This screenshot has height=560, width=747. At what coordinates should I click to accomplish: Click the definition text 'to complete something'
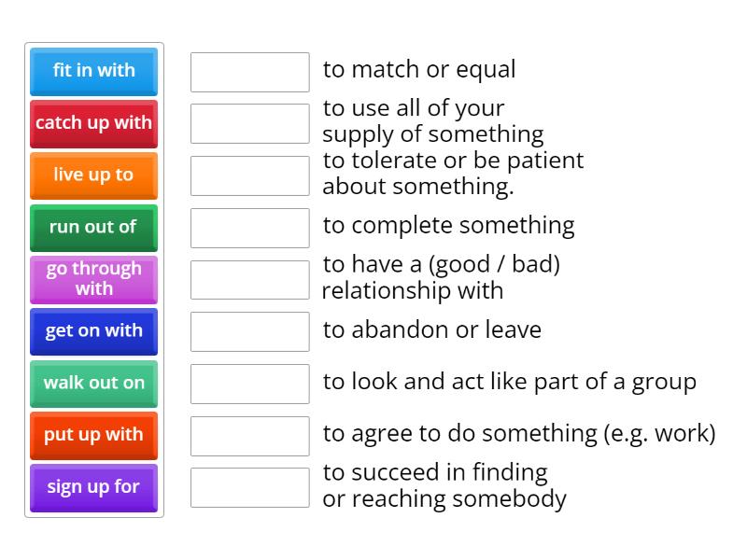448,226
